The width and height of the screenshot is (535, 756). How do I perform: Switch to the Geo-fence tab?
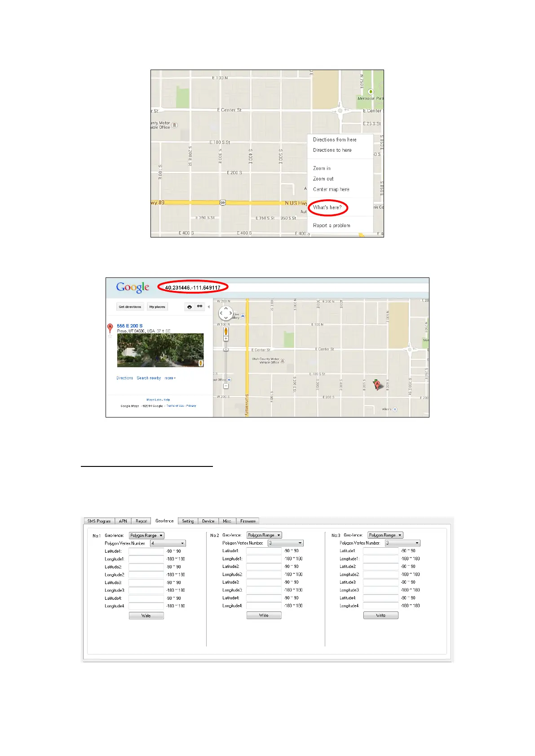click(x=164, y=521)
